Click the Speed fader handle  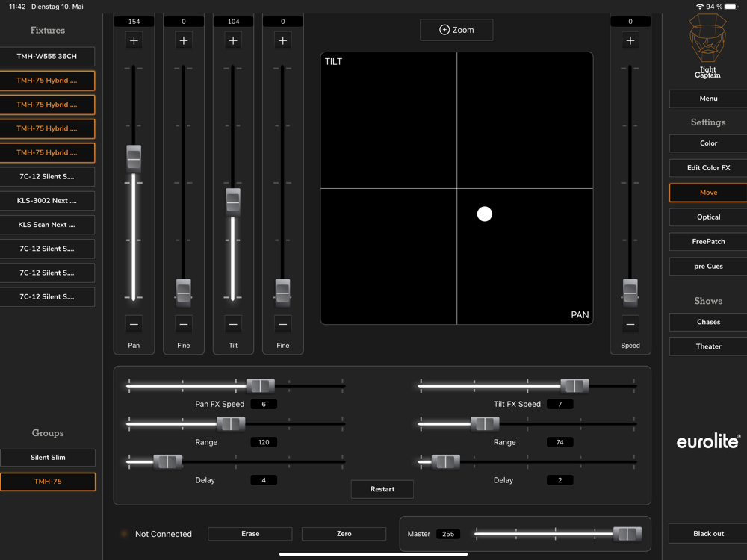tap(630, 293)
